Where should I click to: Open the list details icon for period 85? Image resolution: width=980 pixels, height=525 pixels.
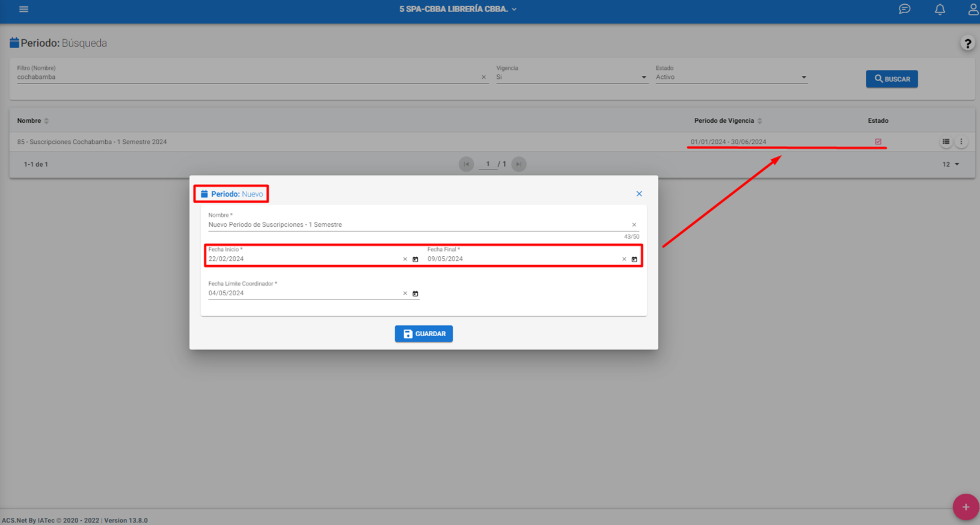coord(946,142)
